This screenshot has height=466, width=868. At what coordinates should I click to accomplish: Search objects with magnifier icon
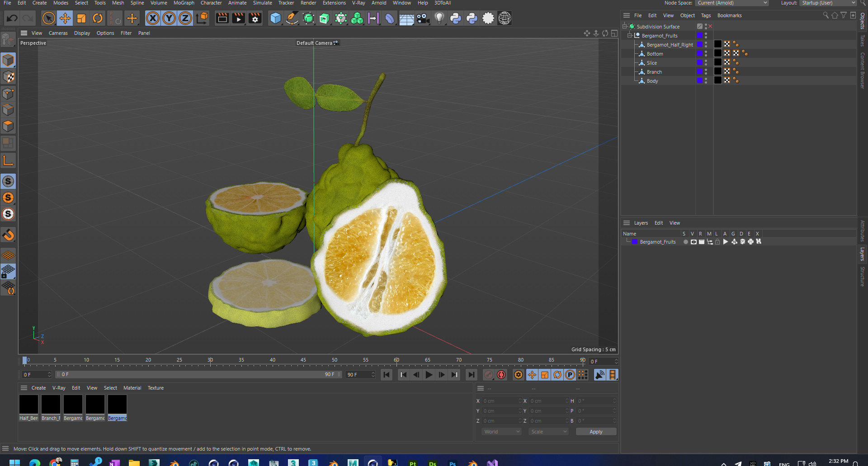pyautogui.click(x=826, y=15)
